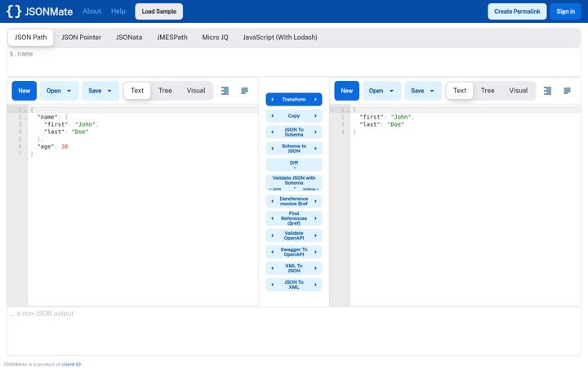
Task: Switch right editor to Tree mode
Action: pyautogui.click(x=488, y=91)
